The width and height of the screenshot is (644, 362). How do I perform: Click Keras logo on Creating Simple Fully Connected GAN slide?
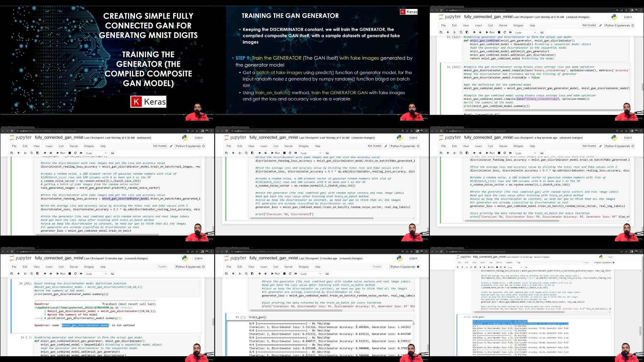point(148,102)
